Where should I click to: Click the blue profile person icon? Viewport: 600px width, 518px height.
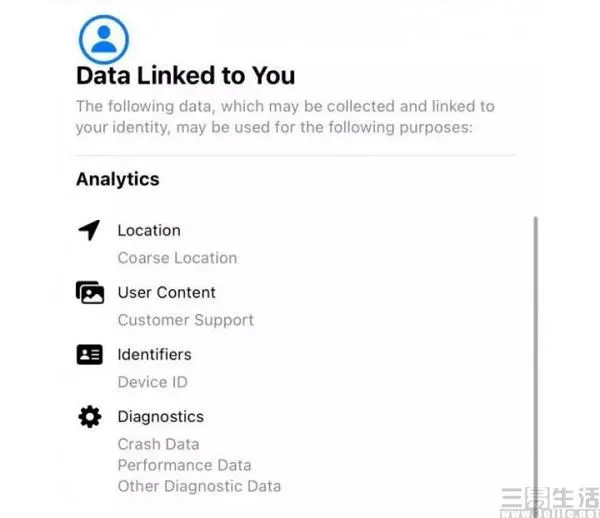click(x=104, y=38)
